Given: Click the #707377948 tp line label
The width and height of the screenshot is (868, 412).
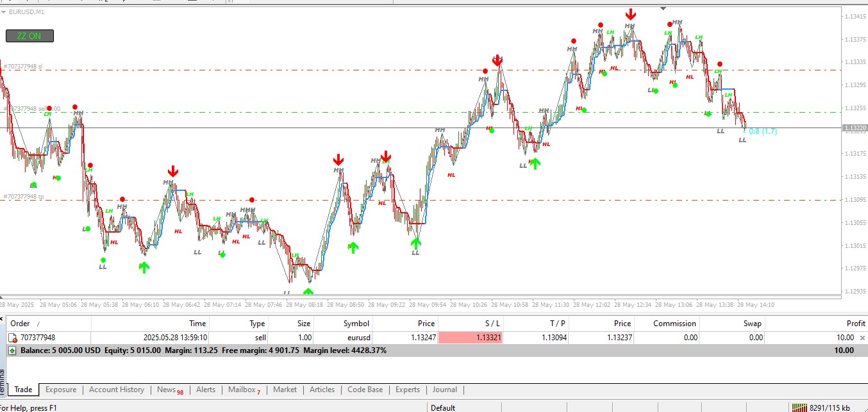Looking at the screenshot, I should (23, 197).
